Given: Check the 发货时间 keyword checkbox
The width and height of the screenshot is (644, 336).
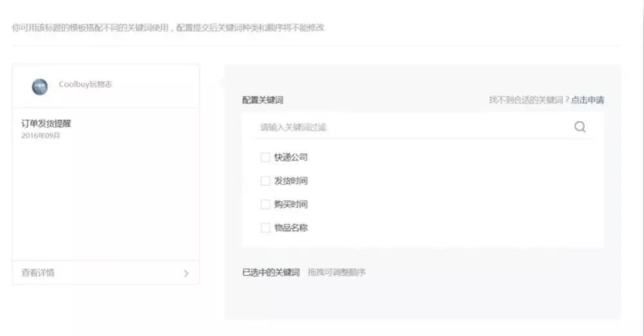Looking at the screenshot, I should point(265,181).
